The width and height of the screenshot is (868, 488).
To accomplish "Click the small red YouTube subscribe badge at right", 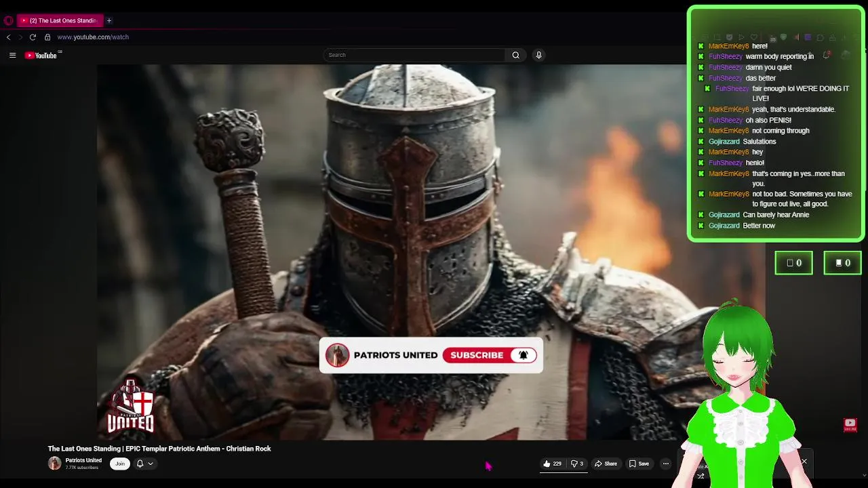I will tap(850, 425).
